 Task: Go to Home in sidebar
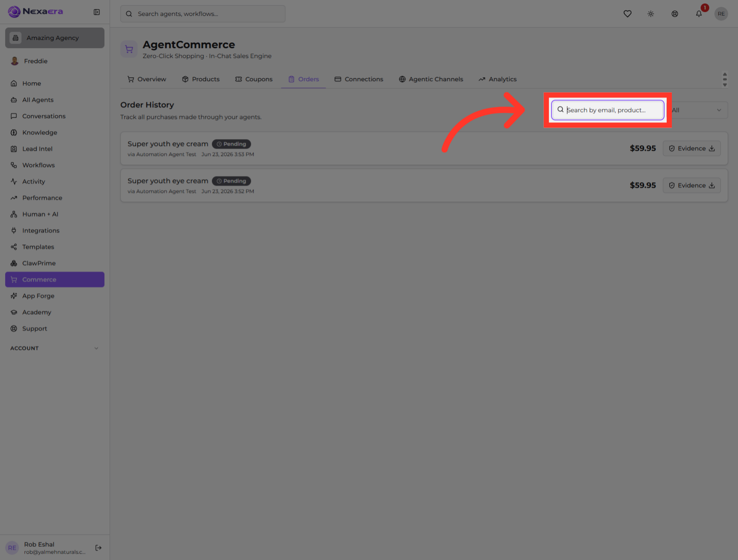(x=55, y=83)
